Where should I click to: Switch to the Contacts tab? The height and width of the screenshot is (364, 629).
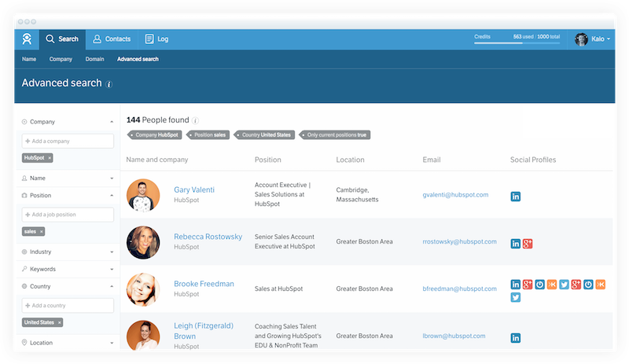112,39
